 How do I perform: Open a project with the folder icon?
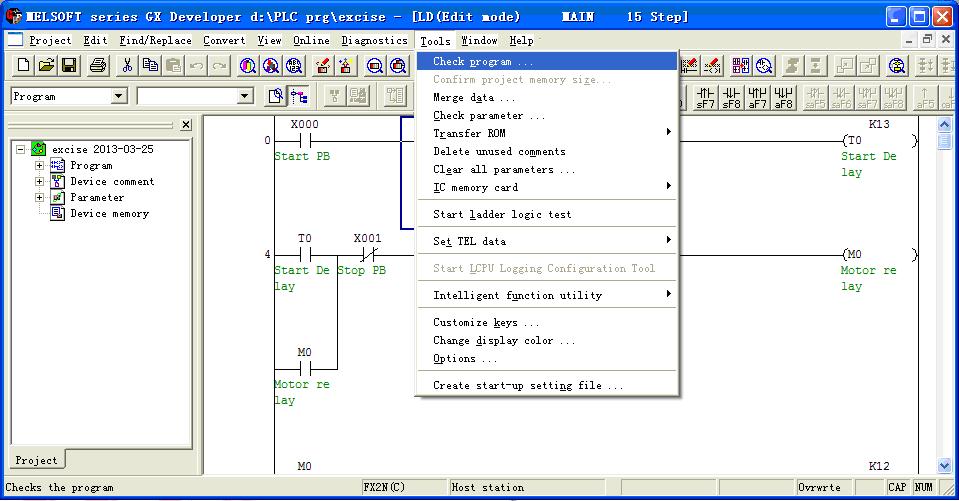pos(46,66)
